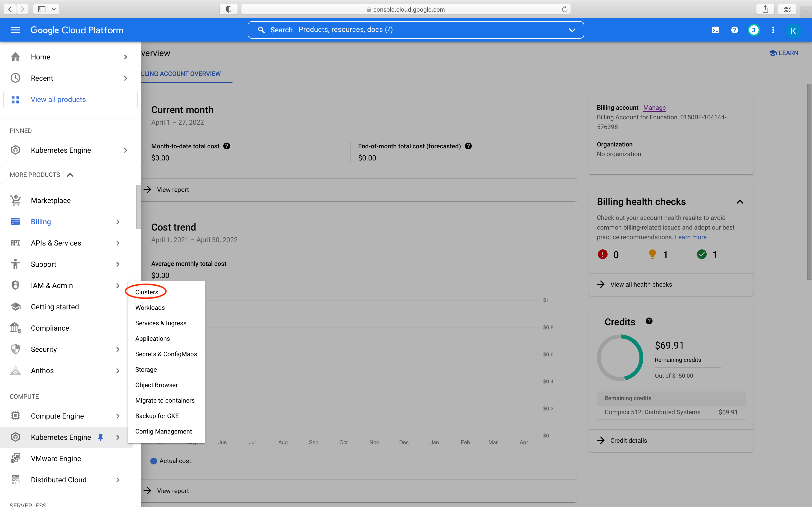The height and width of the screenshot is (507, 812).
Task: Focus the Search products input field
Action: click(x=416, y=30)
